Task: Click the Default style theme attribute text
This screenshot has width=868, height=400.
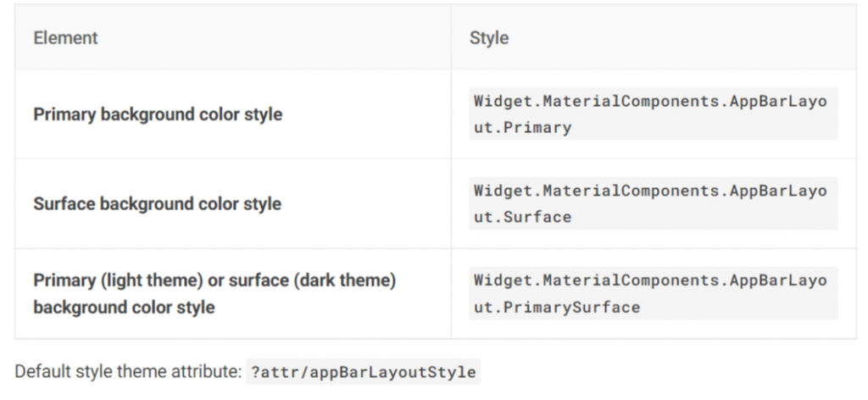Action: [x=127, y=372]
